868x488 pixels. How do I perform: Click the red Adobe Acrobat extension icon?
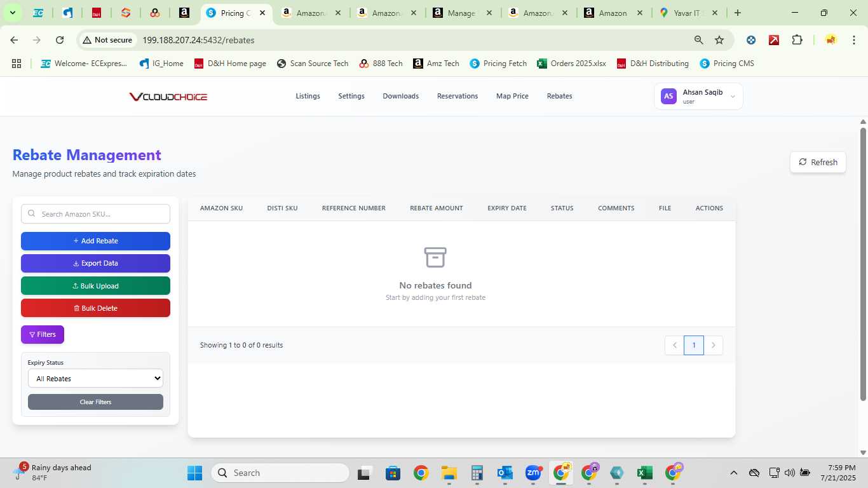tap(774, 40)
